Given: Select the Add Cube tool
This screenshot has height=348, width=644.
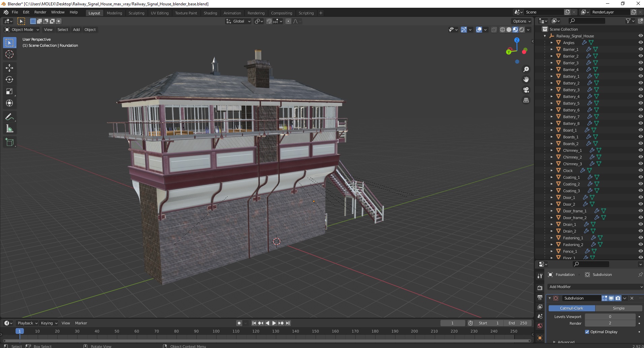Looking at the screenshot, I should tap(9, 142).
